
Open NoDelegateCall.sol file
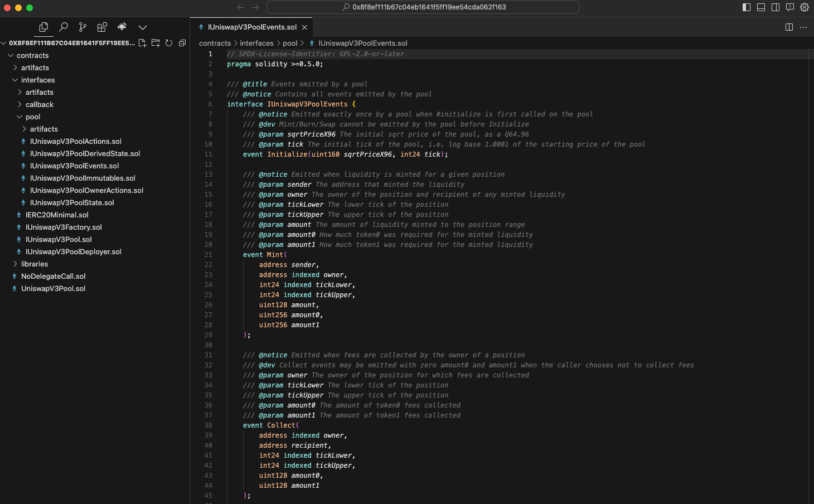(54, 276)
